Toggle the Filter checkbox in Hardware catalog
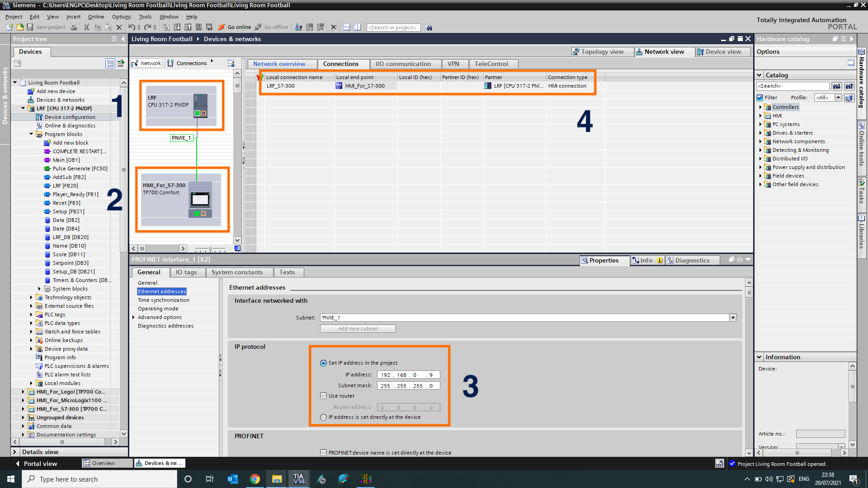The image size is (868, 488). pos(760,98)
